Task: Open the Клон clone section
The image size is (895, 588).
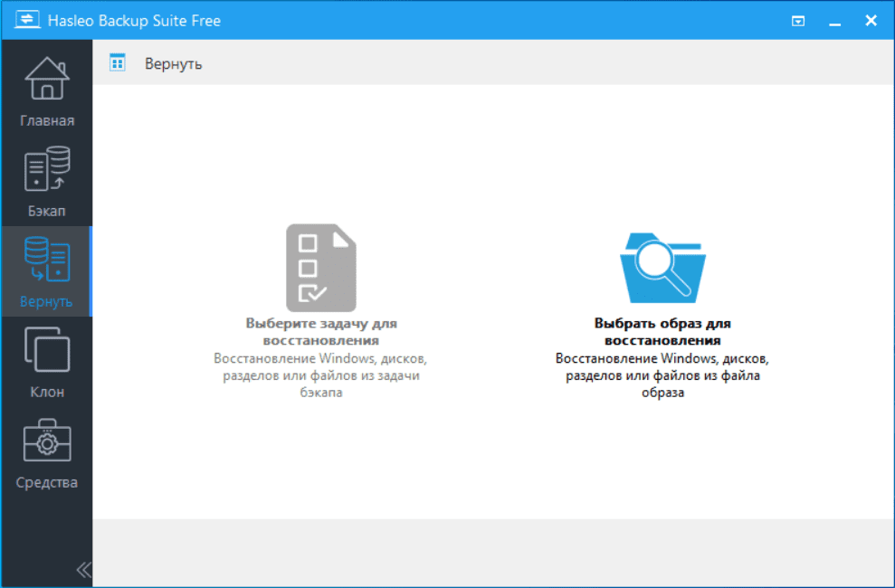Action: coord(47,362)
